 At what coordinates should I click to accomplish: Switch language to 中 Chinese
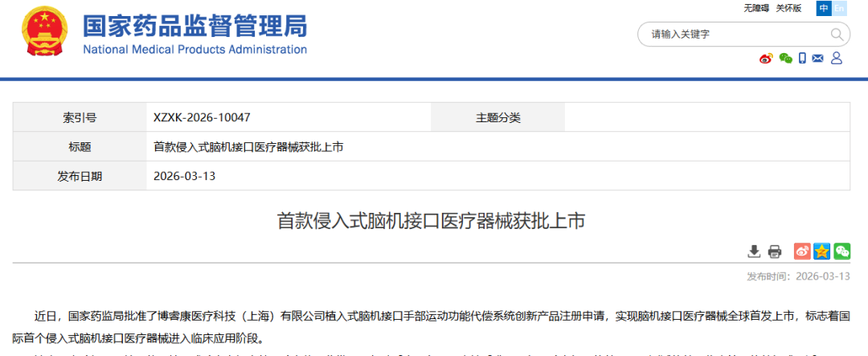(824, 8)
